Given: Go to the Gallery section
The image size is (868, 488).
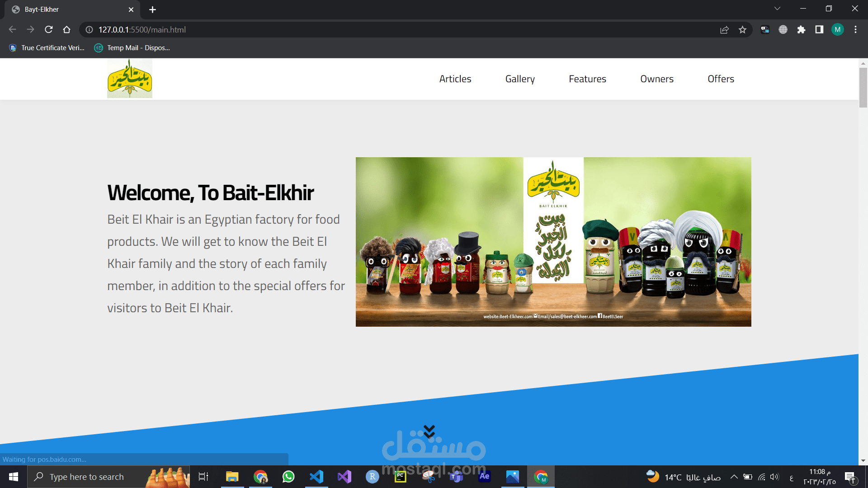Looking at the screenshot, I should (x=520, y=79).
